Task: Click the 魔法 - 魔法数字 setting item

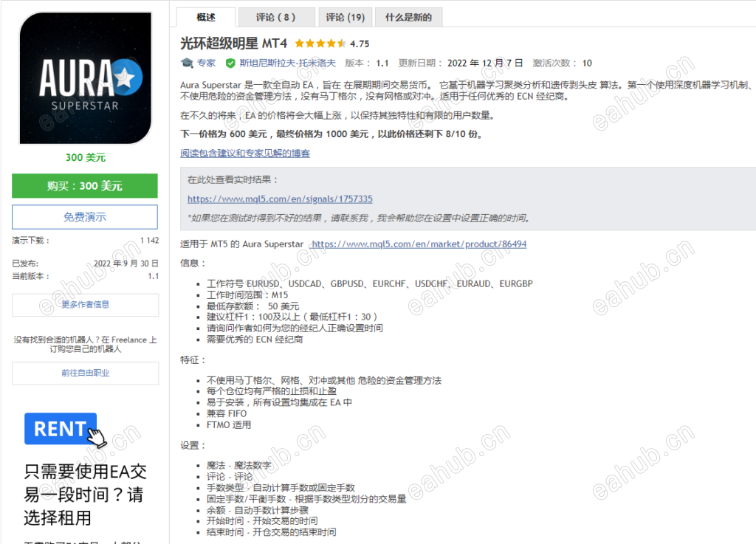Action: [239, 466]
